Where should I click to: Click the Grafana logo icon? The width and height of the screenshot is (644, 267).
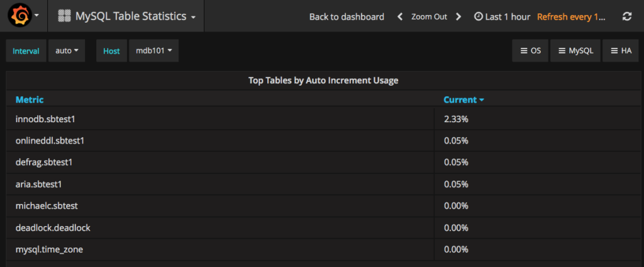click(19, 16)
